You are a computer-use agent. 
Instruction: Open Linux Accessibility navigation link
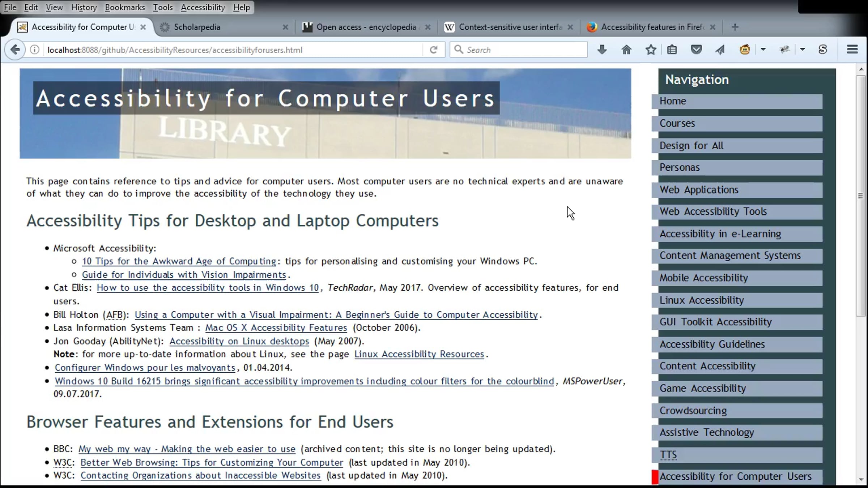pyautogui.click(x=702, y=300)
